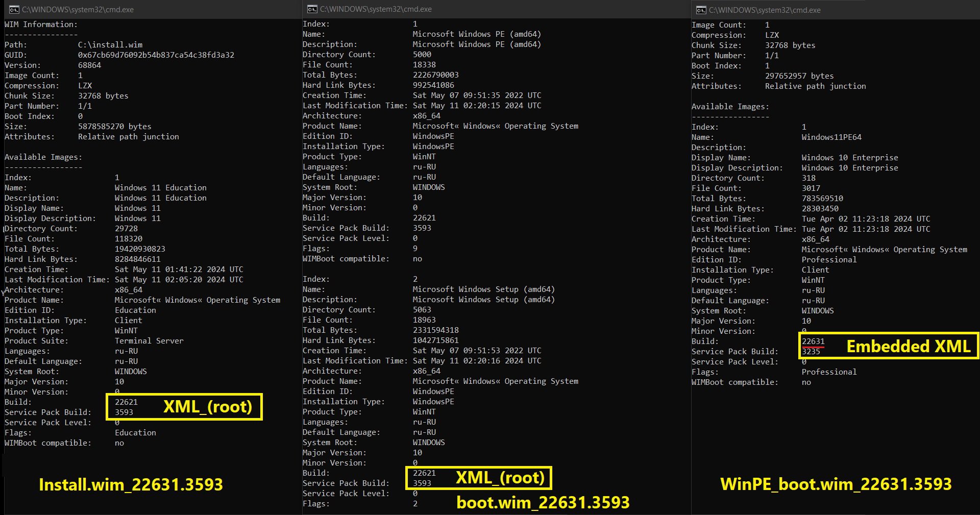
Task: Click 'Education' in the Edition ID row
Action: coord(135,310)
